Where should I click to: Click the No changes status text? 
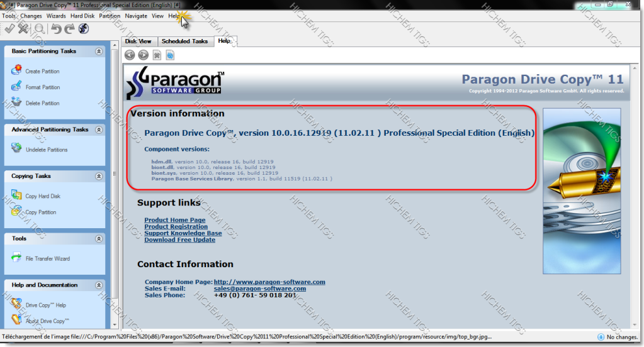click(622, 337)
